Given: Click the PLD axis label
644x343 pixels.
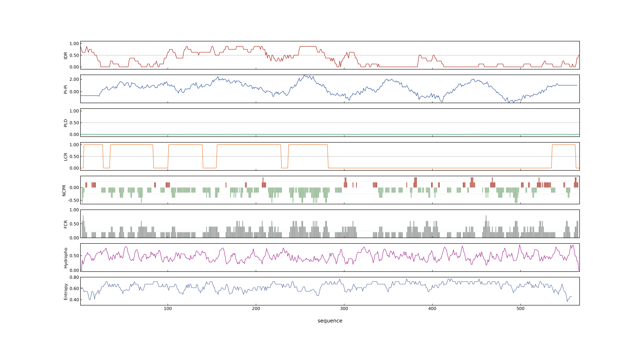Looking at the screenshot, I should 66,123.
